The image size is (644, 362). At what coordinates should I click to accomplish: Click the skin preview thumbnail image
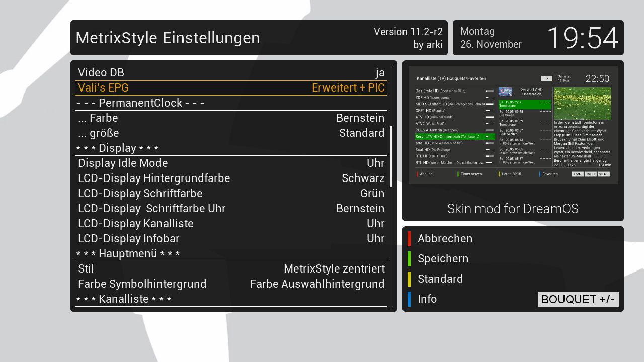[x=513, y=125]
